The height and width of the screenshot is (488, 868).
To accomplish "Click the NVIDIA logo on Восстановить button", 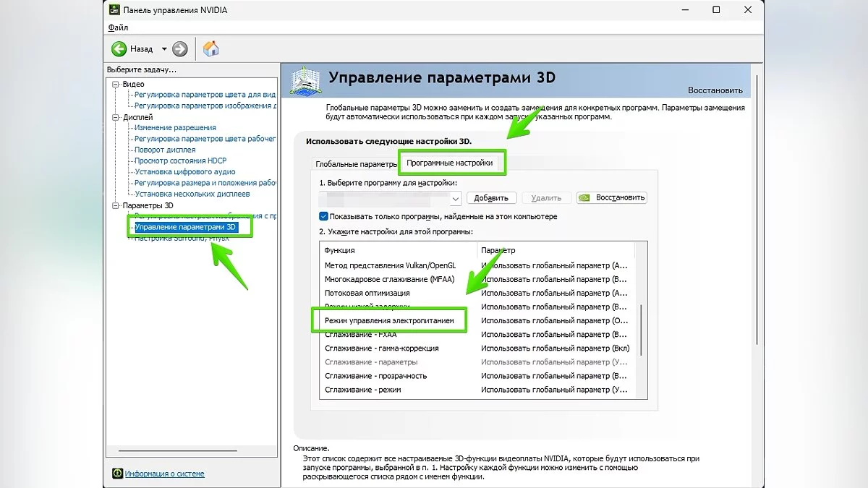I will pyautogui.click(x=585, y=197).
